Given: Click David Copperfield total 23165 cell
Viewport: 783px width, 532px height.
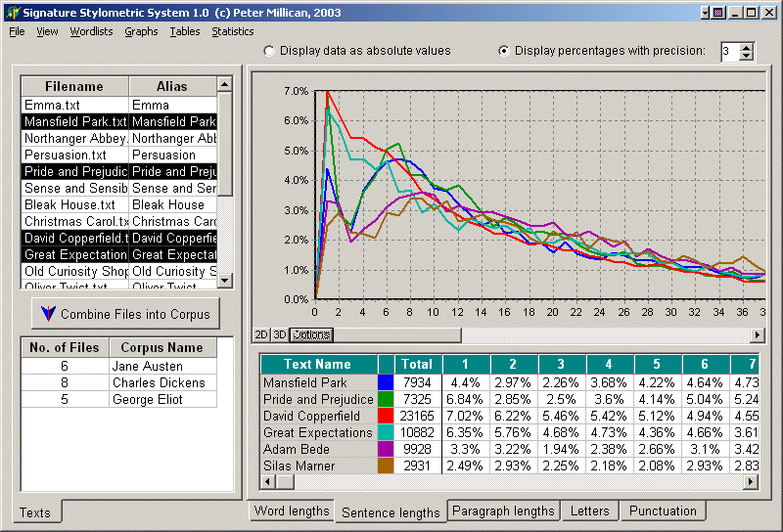Looking at the screenshot, I should click(x=418, y=416).
